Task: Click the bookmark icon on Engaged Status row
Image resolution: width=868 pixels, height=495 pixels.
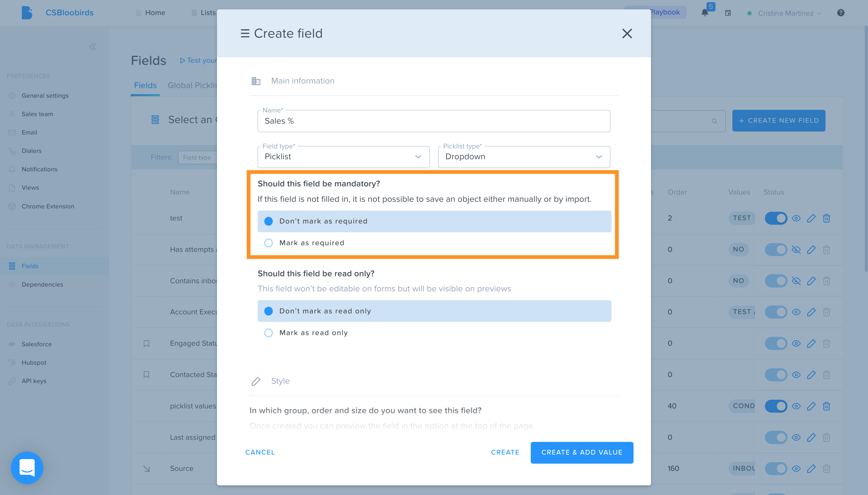Action: (x=146, y=344)
